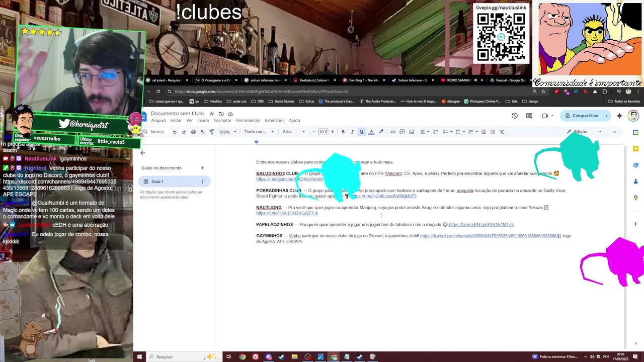644x362 pixels.
Task: Run spell check from the toolbar
Action: point(202,132)
